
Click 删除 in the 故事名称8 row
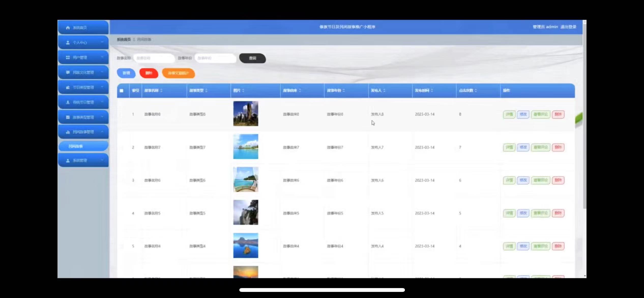(x=558, y=114)
